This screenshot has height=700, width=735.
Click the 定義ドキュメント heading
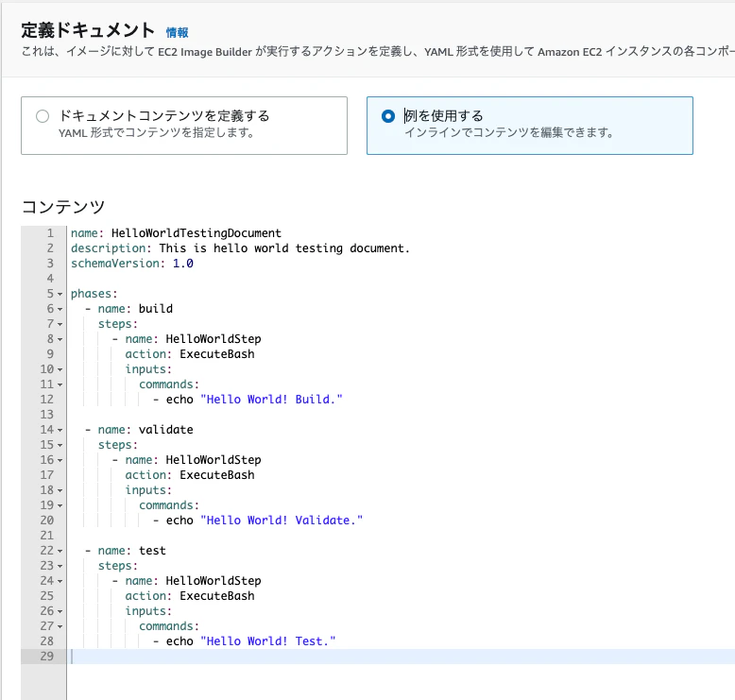point(88,30)
